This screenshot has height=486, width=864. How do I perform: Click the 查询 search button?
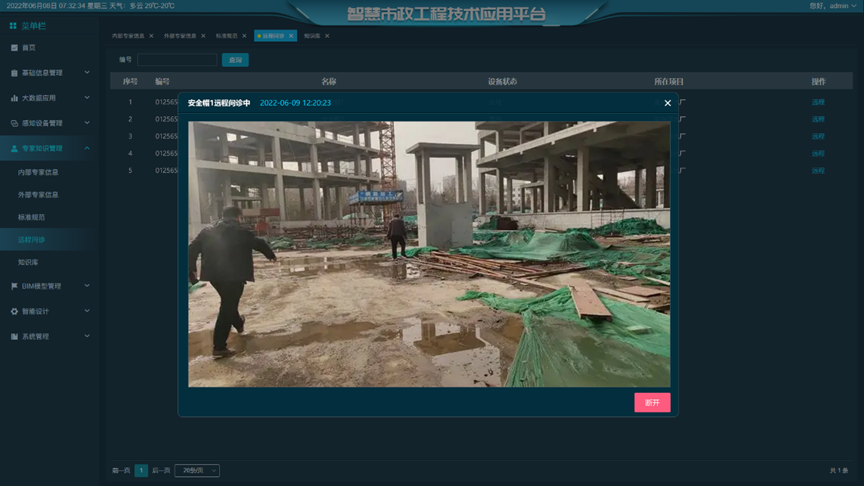tap(235, 60)
